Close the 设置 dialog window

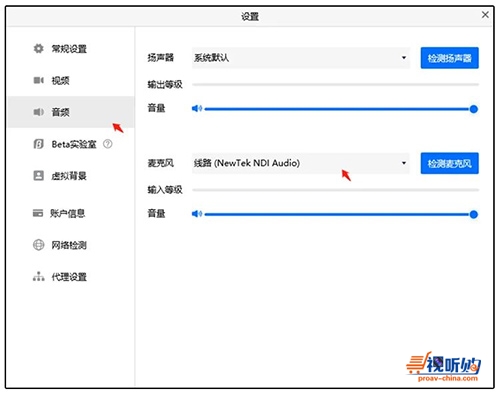point(485,15)
